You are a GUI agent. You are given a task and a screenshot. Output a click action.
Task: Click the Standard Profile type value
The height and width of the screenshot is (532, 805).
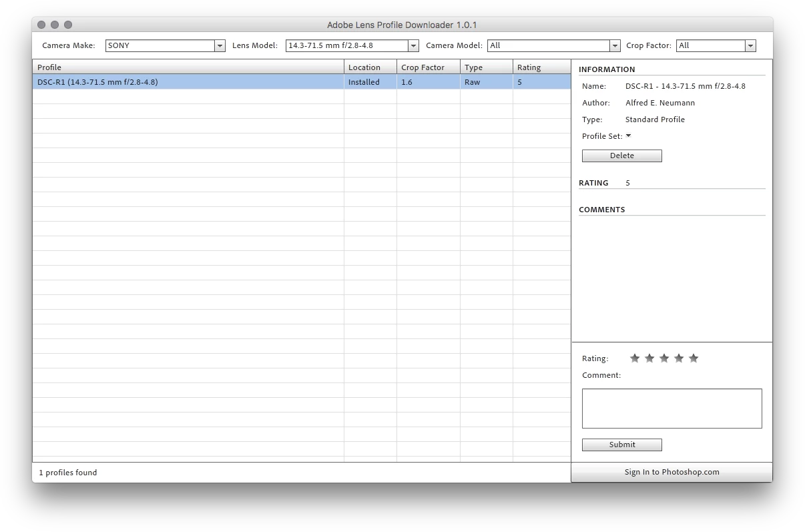pyautogui.click(x=655, y=119)
